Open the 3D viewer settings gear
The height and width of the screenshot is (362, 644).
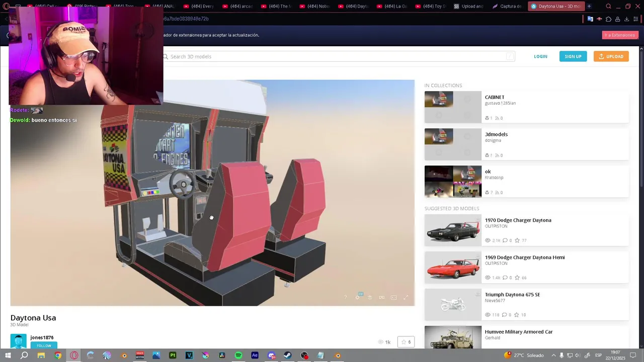point(357,298)
